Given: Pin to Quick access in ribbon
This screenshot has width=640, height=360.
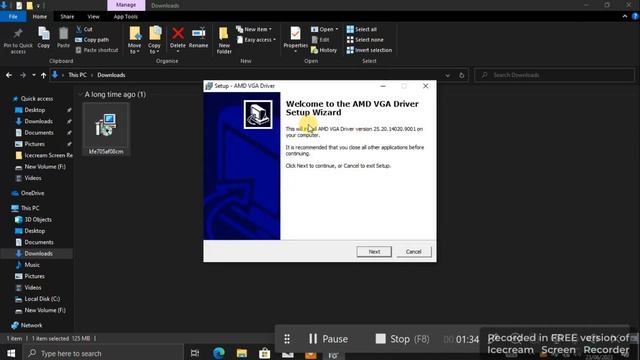Looking at the screenshot, I should [x=18, y=41].
